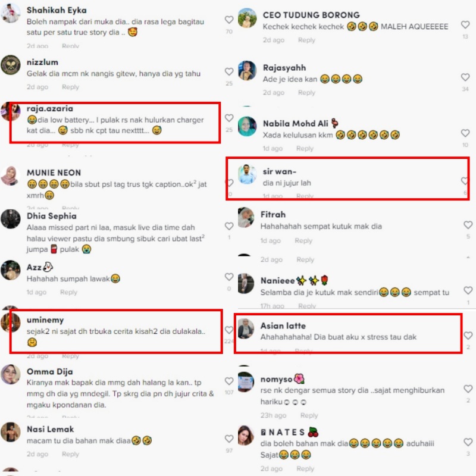The image size is (476, 476).
Task: Tap the heart beside nizzlum's comment
Action: [229, 71]
